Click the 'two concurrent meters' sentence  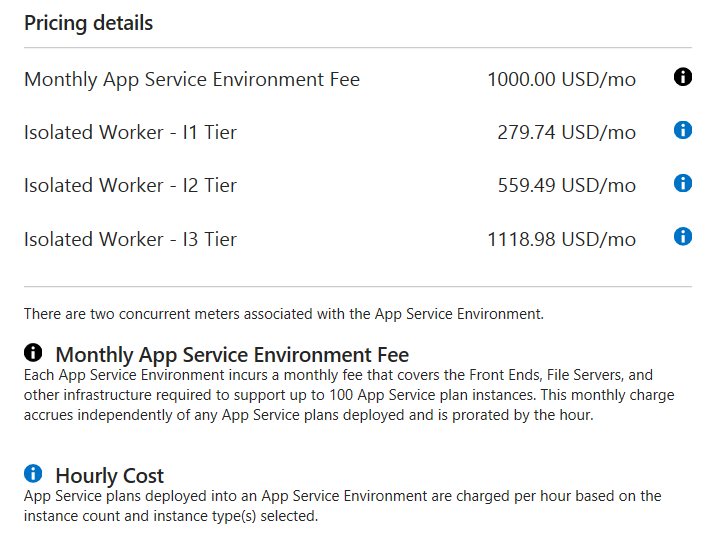[284, 314]
